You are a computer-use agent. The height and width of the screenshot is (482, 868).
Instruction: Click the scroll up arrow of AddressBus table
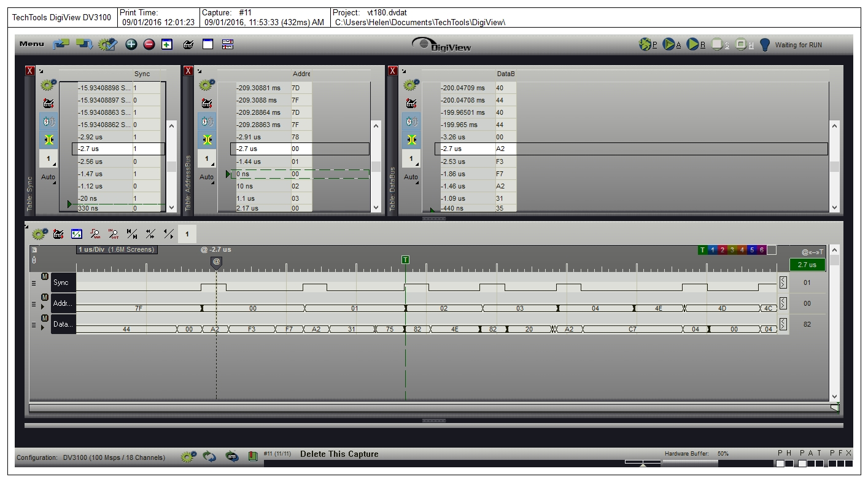pos(376,126)
